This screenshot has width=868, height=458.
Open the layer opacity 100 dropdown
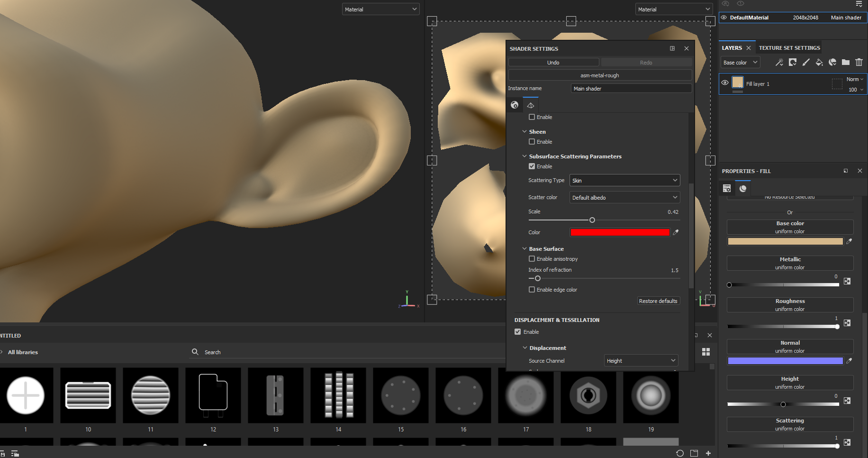point(856,90)
